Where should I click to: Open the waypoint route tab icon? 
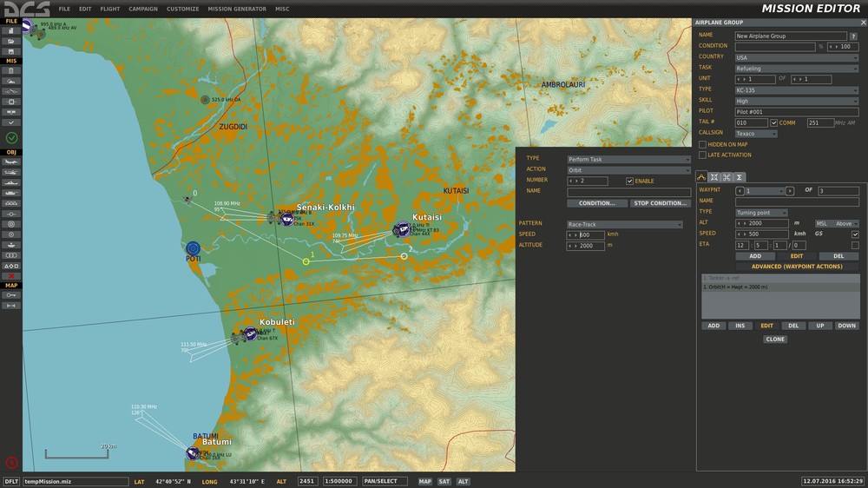tap(701, 177)
